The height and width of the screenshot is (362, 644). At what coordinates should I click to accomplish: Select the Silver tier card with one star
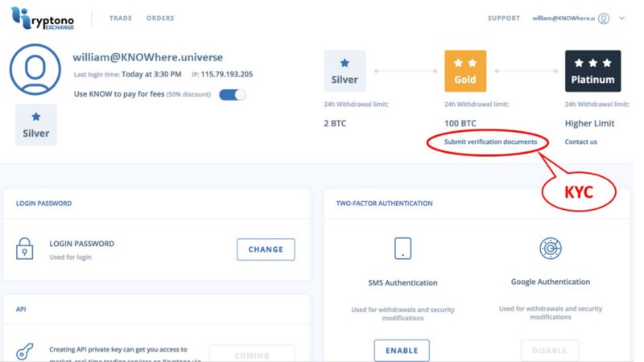345,71
